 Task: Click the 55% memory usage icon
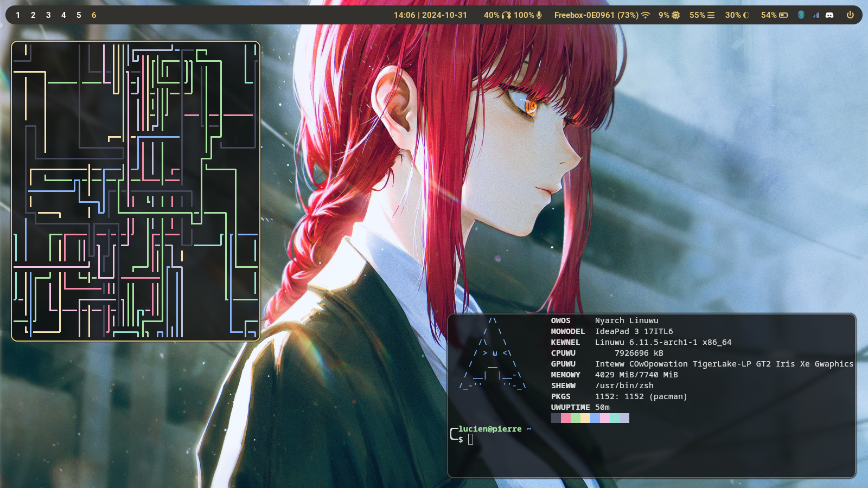pos(711,15)
